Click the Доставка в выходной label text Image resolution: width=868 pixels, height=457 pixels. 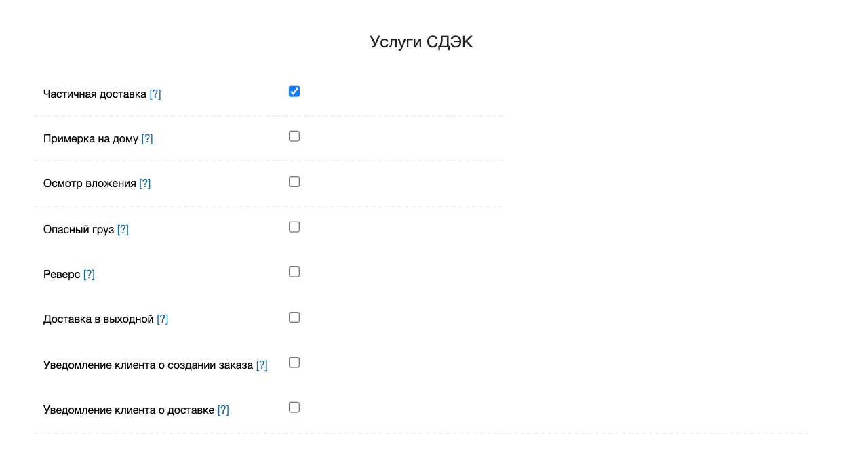click(x=98, y=319)
